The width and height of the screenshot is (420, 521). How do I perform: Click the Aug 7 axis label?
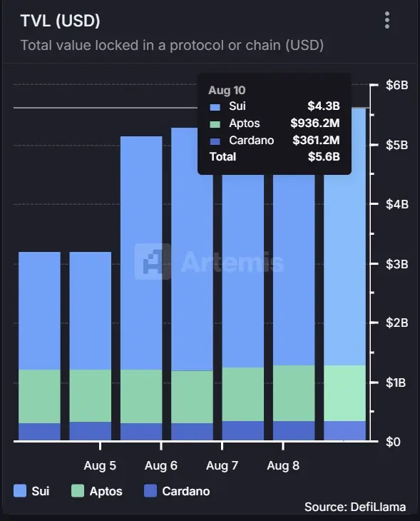[222, 465]
